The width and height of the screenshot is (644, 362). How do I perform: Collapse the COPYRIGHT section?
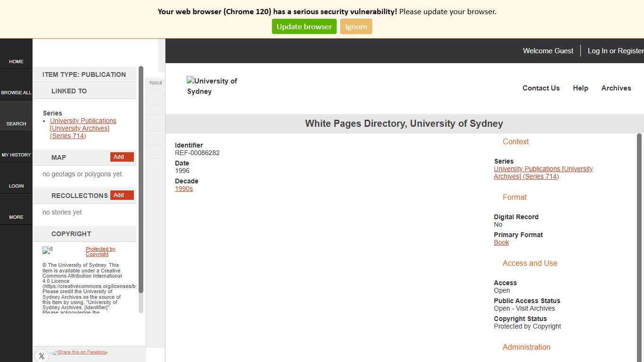71,234
